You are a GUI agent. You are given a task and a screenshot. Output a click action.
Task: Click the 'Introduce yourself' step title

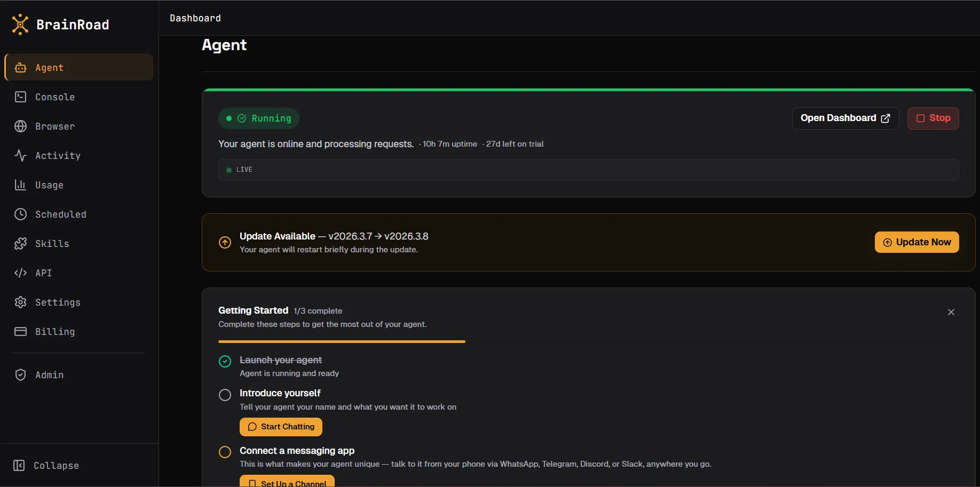(x=280, y=393)
